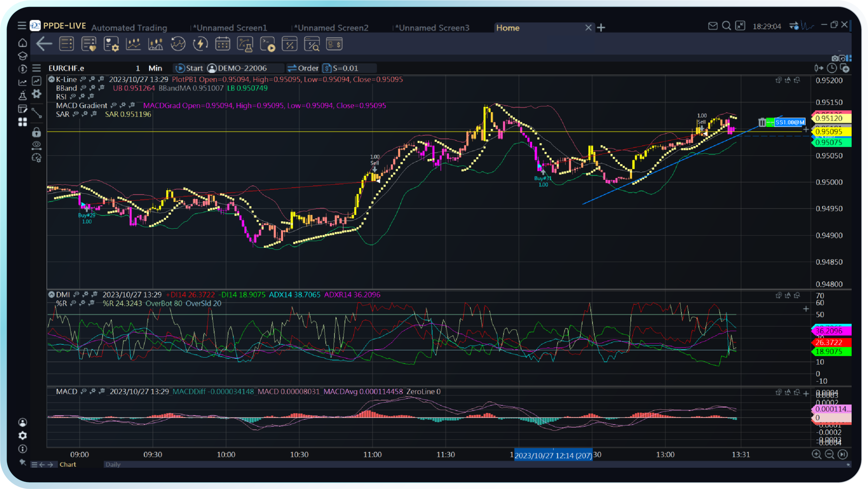Open the favorites list icon with heart
This screenshot has height=489, width=868.
89,44
